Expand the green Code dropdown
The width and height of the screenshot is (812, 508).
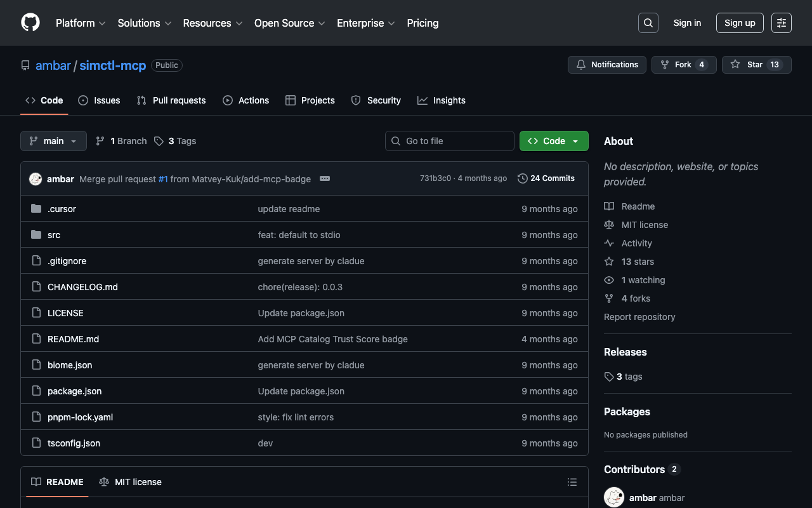tap(554, 141)
